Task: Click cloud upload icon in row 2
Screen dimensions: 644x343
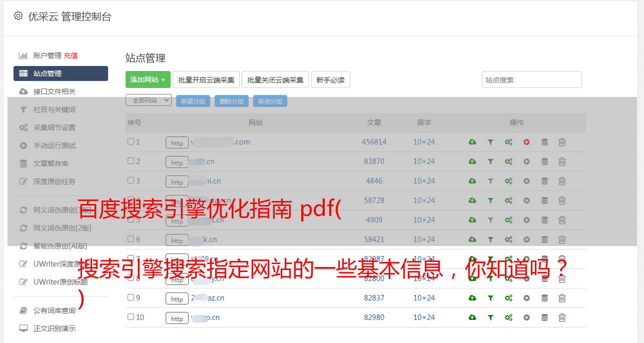Action: pyautogui.click(x=472, y=161)
